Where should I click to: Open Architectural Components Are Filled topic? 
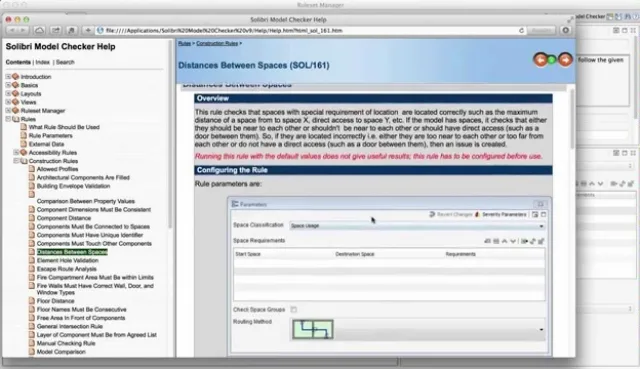pos(83,178)
